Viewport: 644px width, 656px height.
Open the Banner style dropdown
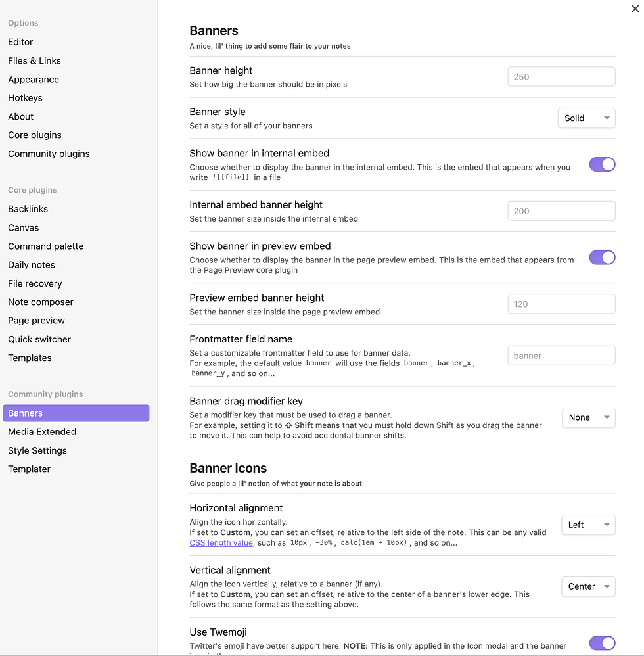(586, 118)
